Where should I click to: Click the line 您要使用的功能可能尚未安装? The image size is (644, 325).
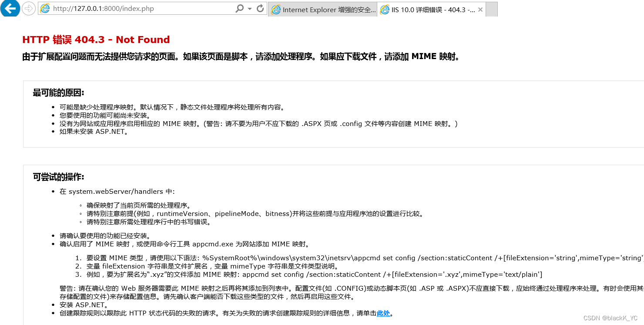click(x=105, y=116)
